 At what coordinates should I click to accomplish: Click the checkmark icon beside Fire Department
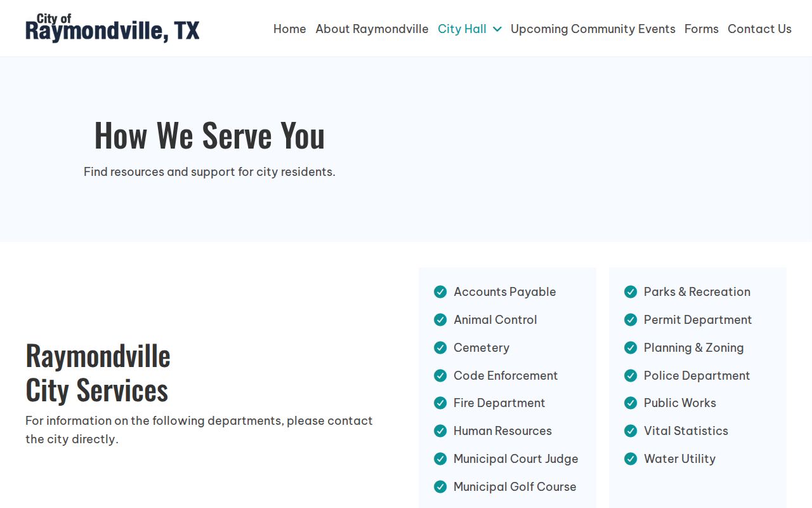[440, 403]
